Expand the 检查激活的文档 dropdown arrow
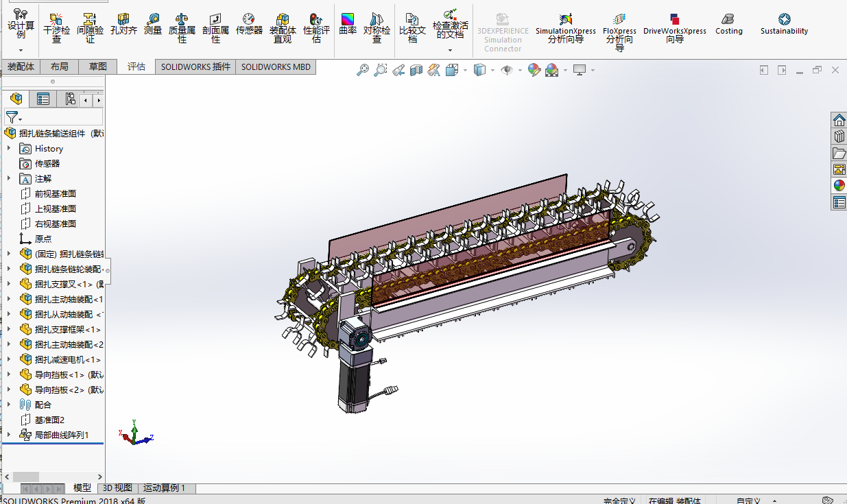847x504 pixels. pos(450,50)
